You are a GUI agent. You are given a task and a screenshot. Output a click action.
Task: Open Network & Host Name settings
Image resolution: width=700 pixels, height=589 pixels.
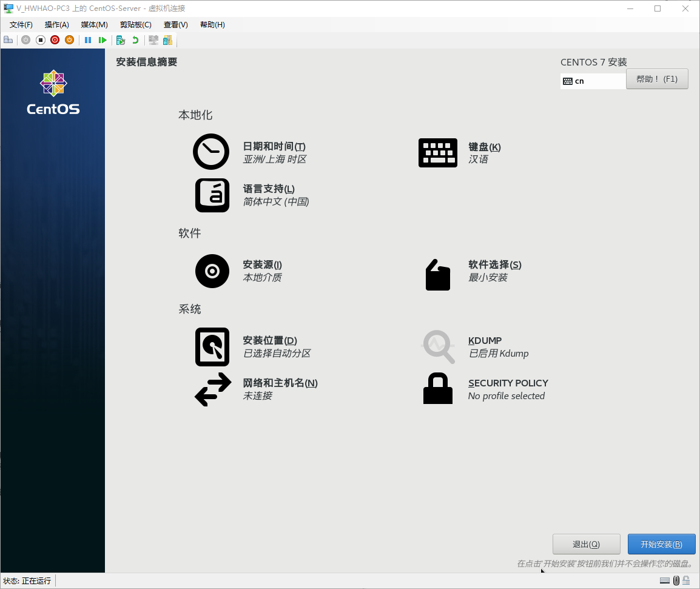(x=213, y=389)
